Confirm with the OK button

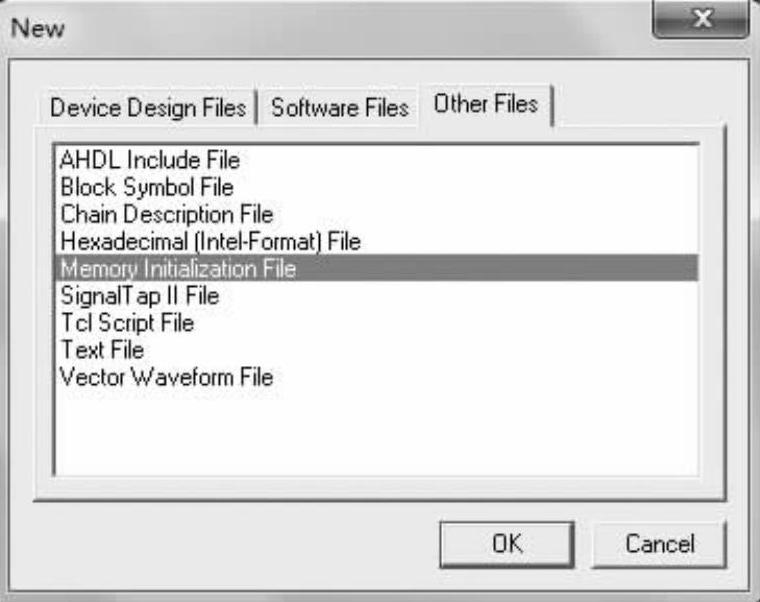(x=507, y=544)
